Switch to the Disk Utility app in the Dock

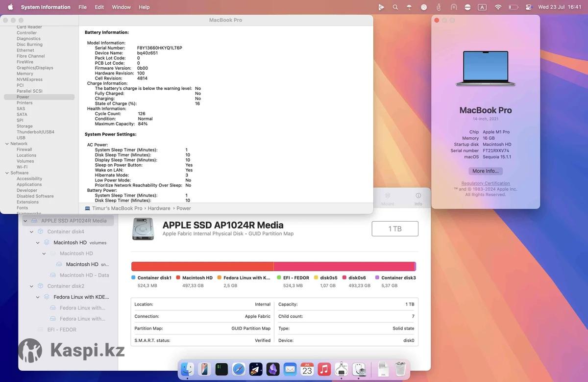click(x=359, y=369)
